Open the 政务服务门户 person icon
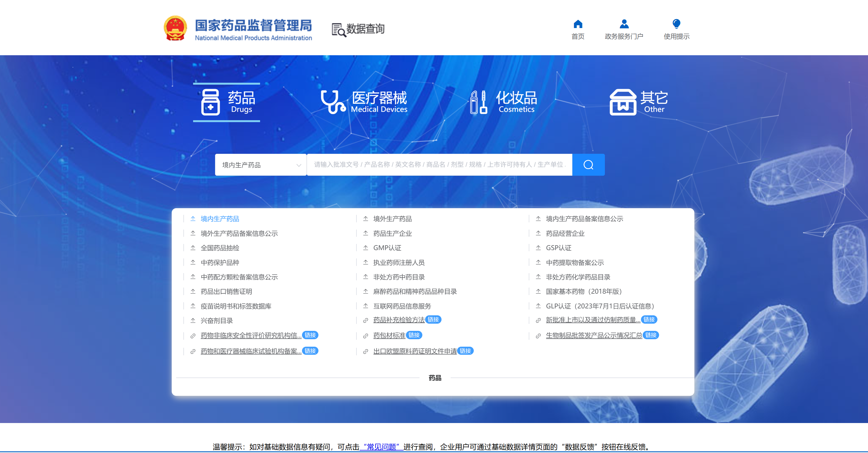The width and height of the screenshot is (868, 453). point(624,24)
